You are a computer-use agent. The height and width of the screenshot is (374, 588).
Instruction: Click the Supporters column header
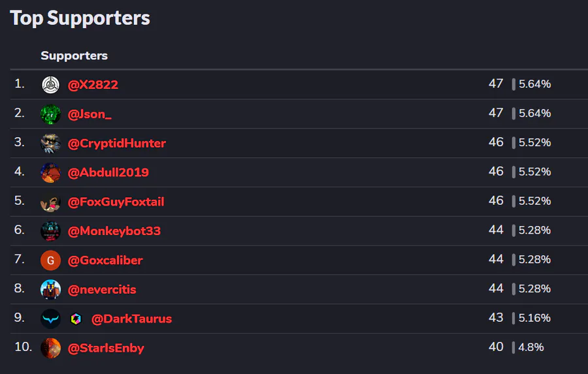coord(74,56)
